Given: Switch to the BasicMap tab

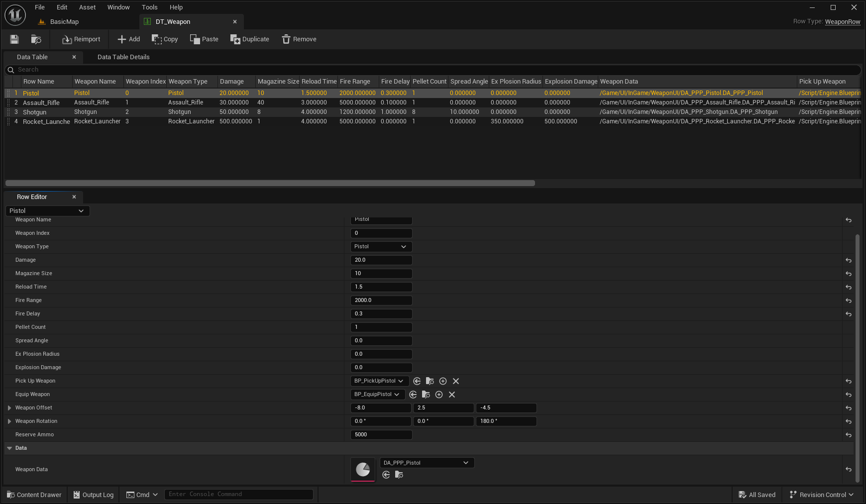Looking at the screenshot, I should [65, 22].
